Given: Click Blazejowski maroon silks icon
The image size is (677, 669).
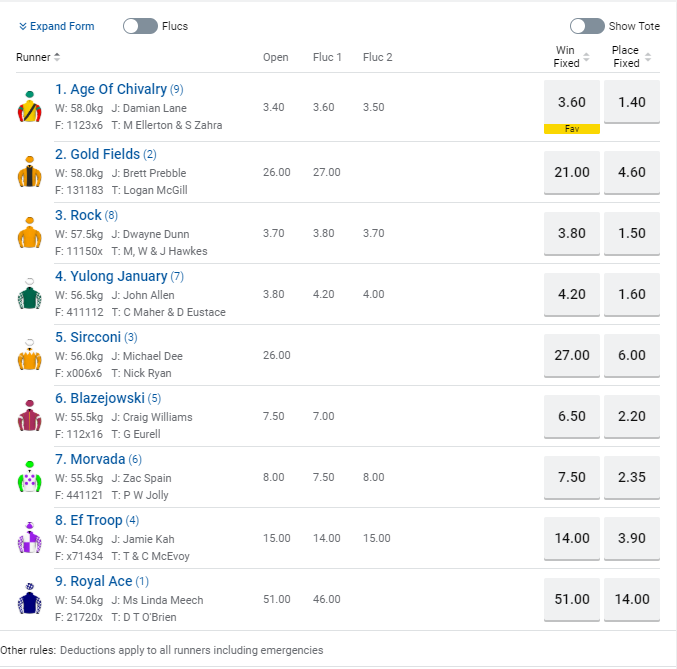Looking at the screenshot, I should pyautogui.click(x=28, y=416).
